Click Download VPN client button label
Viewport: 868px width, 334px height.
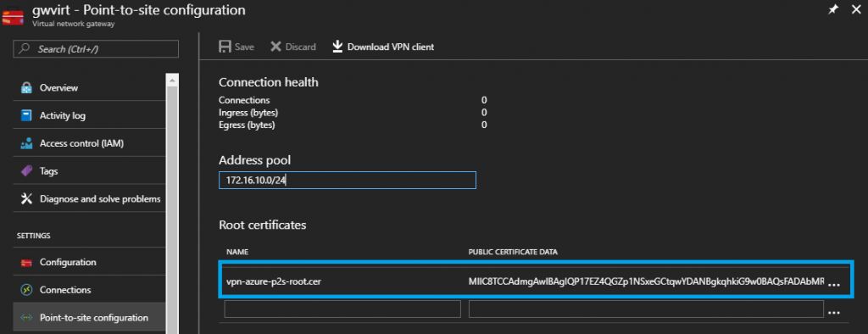point(391,47)
